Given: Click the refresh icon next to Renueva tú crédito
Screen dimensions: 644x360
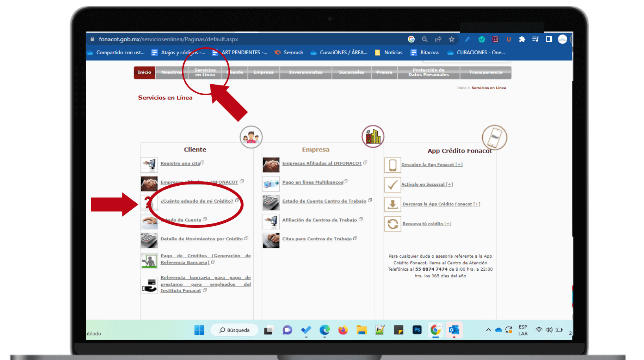Looking at the screenshot, I should click(x=392, y=224).
